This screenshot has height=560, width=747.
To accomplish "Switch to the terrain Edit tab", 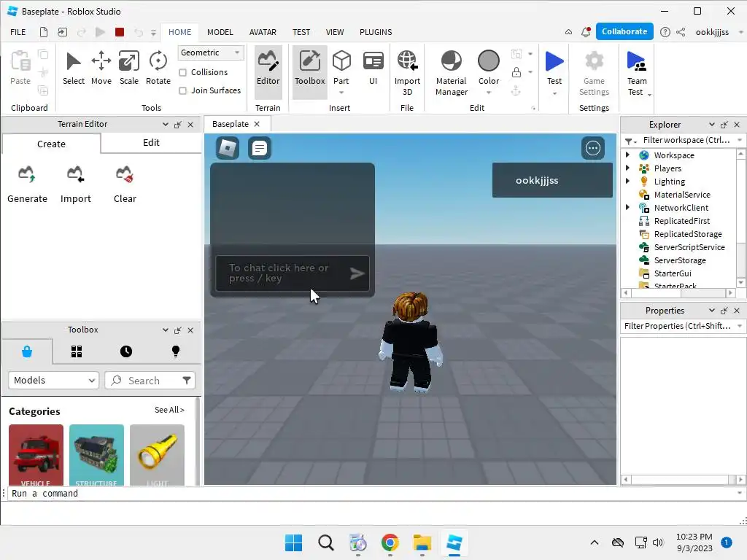I will (151, 142).
